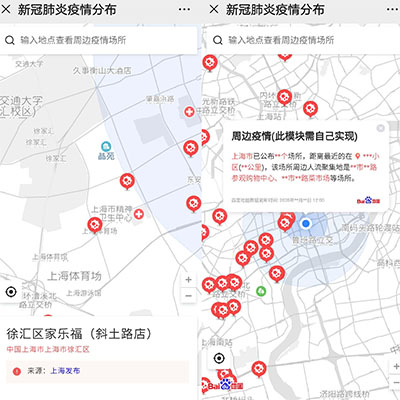
Task: Tap epidemic marker above 上海体育场 label
Action: (95, 225)
